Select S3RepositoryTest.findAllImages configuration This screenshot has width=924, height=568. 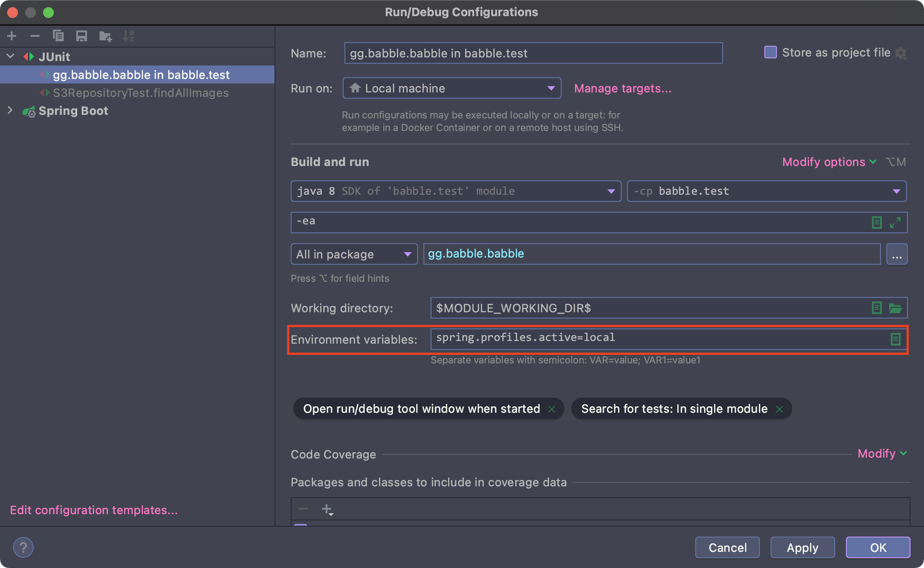[x=137, y=92]
